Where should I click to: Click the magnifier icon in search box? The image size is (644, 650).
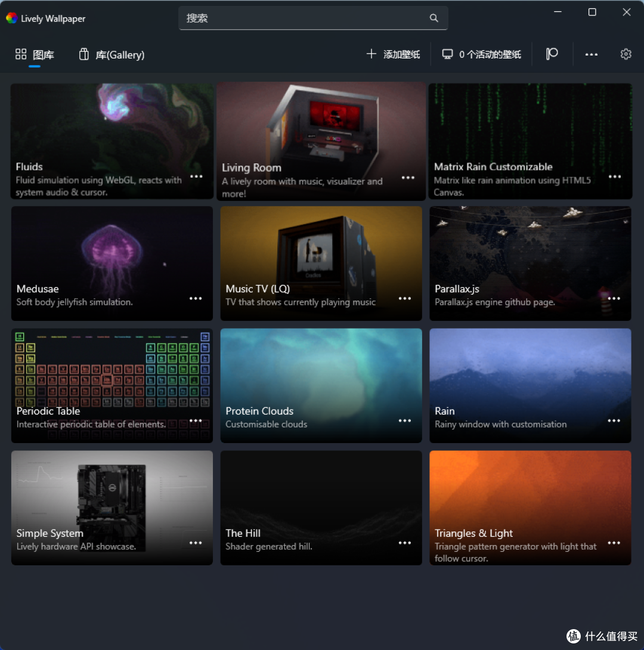point(434,18)
